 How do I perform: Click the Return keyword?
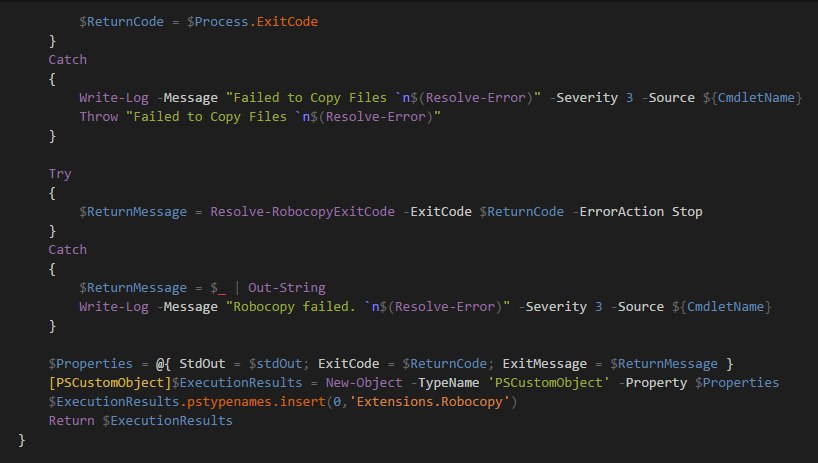pyautogui.click(x=71, y=420)
